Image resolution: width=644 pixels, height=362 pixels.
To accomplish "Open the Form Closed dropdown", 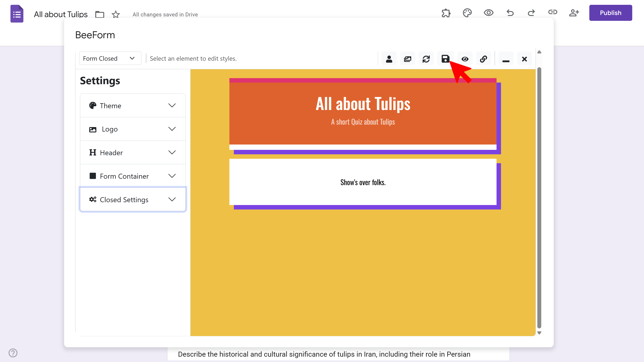I will tap(110, 58).
